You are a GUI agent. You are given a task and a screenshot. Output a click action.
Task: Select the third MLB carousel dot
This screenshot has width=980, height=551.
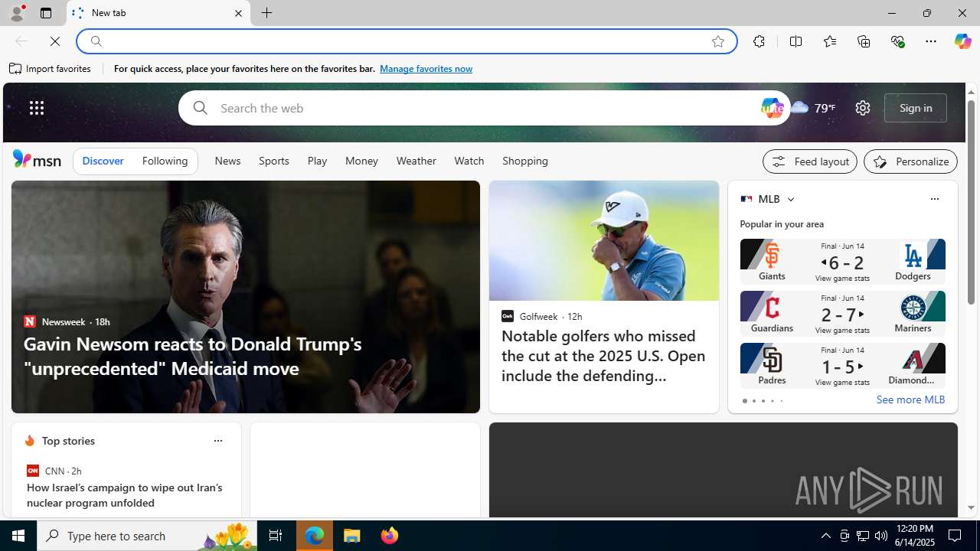click(763, 401)
